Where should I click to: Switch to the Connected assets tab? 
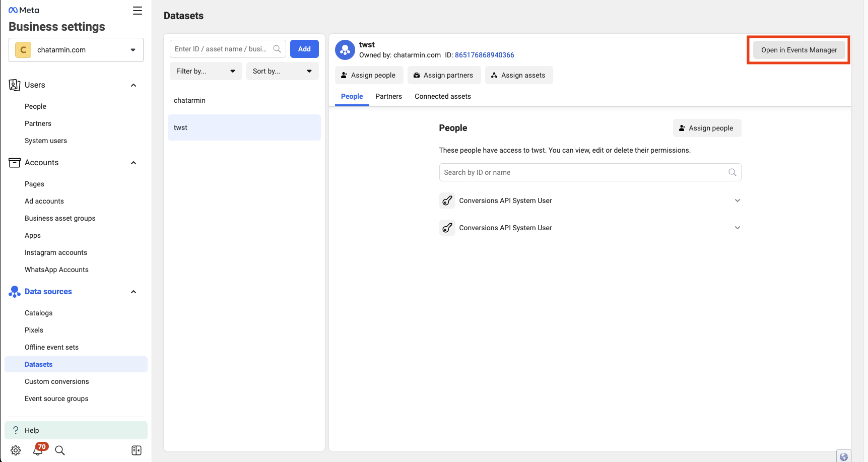[442, 96]
